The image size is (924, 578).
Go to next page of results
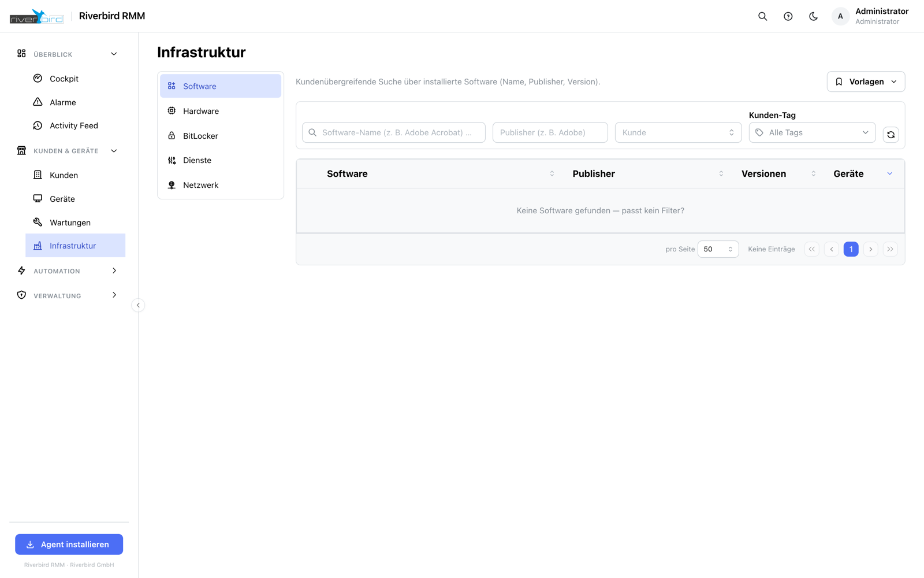[x=870, y=249]
